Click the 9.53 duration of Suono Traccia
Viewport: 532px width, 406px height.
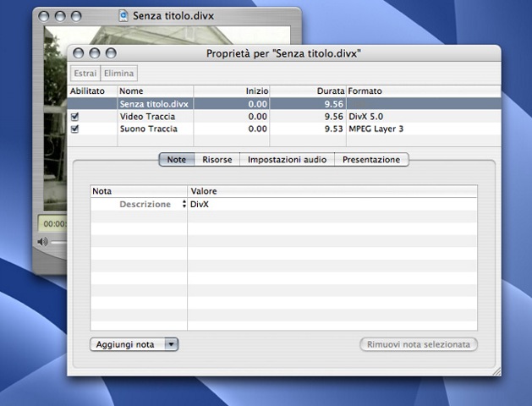(x=334, y=129)
